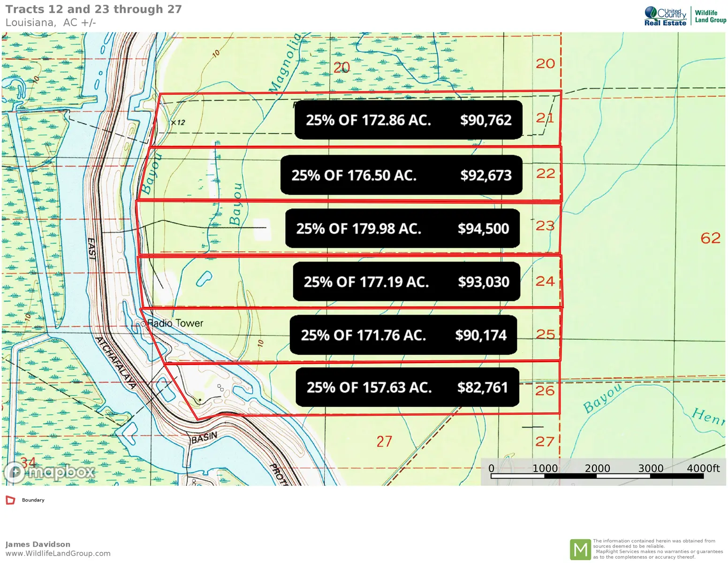Select the 176.50 AC. $92,673 tract label
728x563 pixels.
point(401,175)
